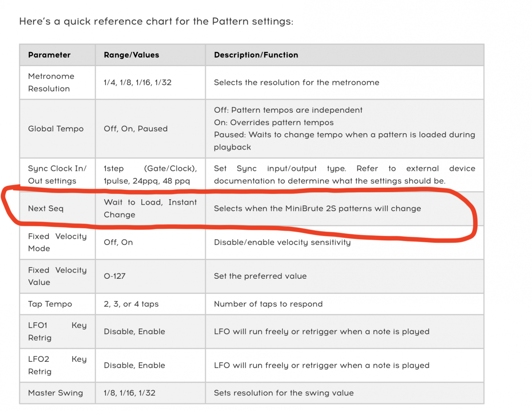The width and height of the screenshot is (532, 411).
Task: Click the '0-127' range cell
Action: pos(150,276)
